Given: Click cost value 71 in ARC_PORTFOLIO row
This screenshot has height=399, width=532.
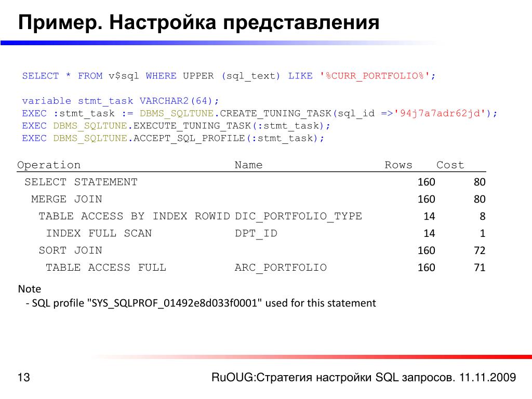Looking at the screenshot, I should click(480, 268).
